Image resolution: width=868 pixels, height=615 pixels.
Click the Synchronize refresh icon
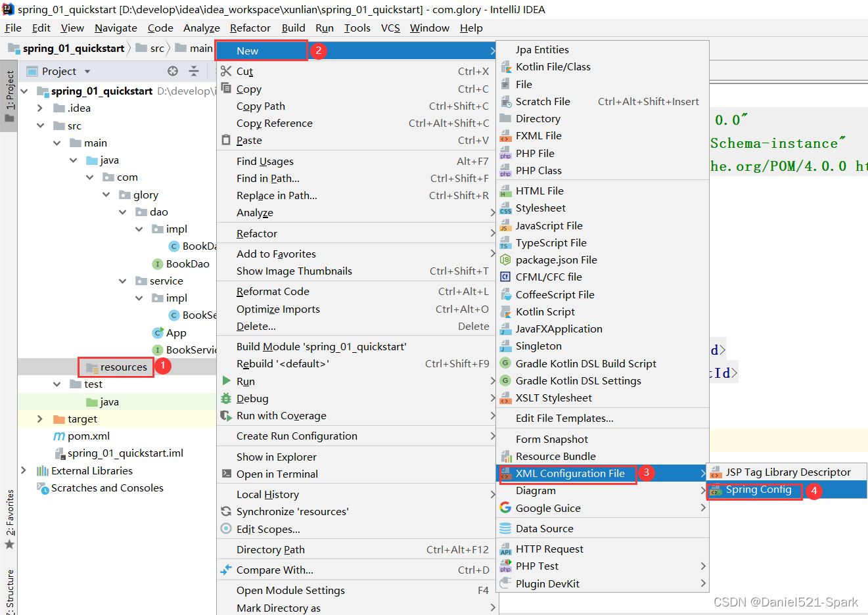pyautogui.click(x=226, y=511)
